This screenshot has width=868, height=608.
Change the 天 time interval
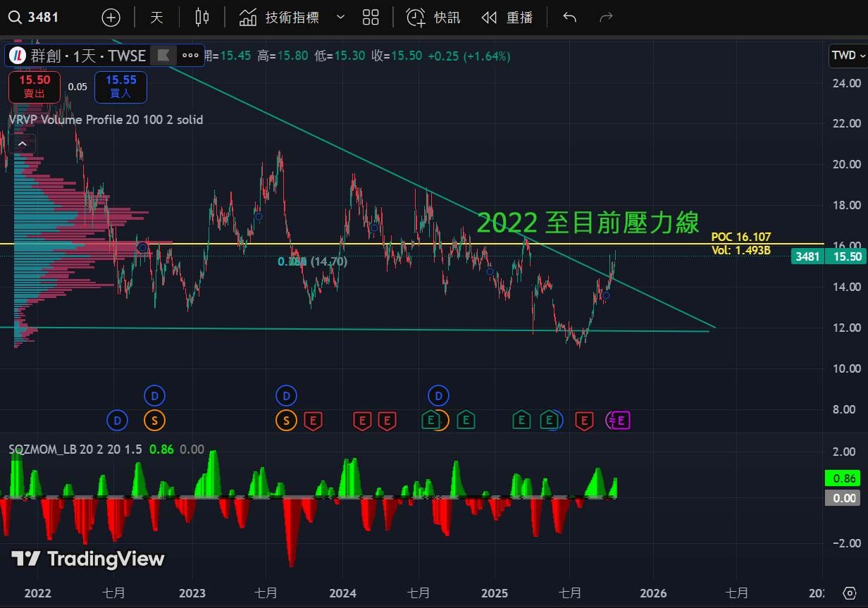(156, 18)
